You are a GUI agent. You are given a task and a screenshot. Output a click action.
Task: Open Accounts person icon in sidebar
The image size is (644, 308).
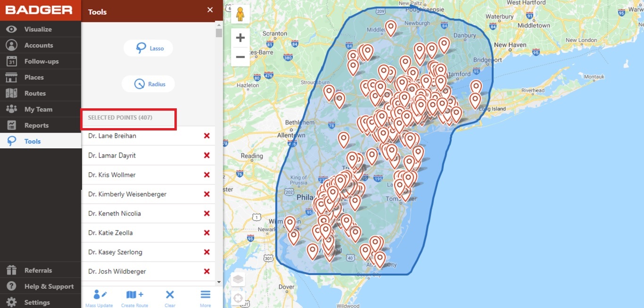pyautogui.click(x=12, y=45)
